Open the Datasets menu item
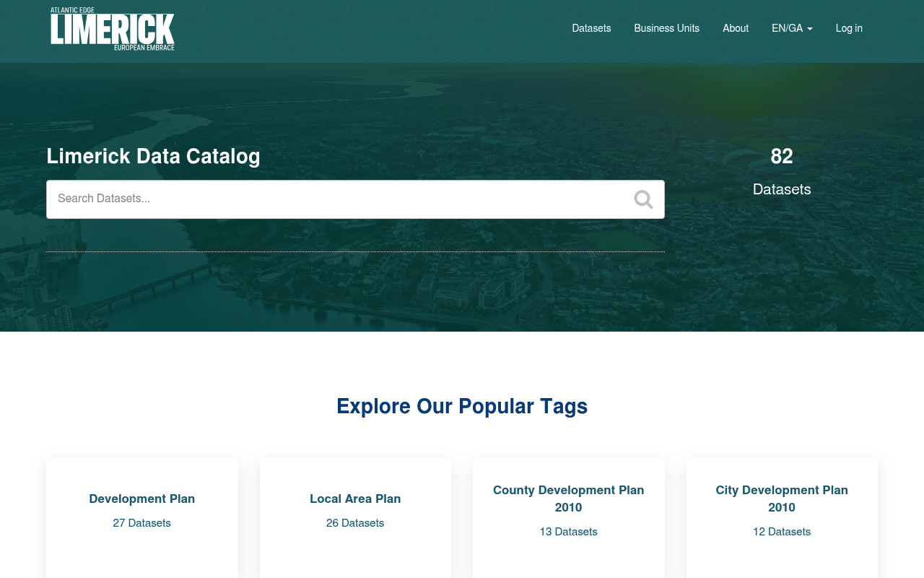The height and width of the screenshot is (578, 924). [x=591, y=28]
